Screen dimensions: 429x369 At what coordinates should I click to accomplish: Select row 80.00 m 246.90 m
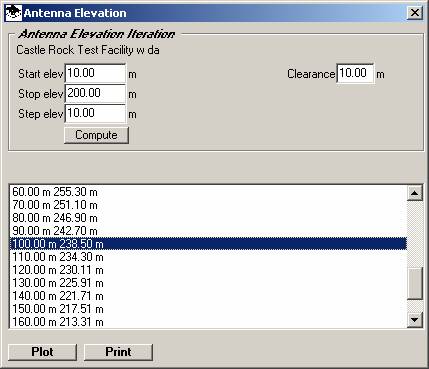208,218
